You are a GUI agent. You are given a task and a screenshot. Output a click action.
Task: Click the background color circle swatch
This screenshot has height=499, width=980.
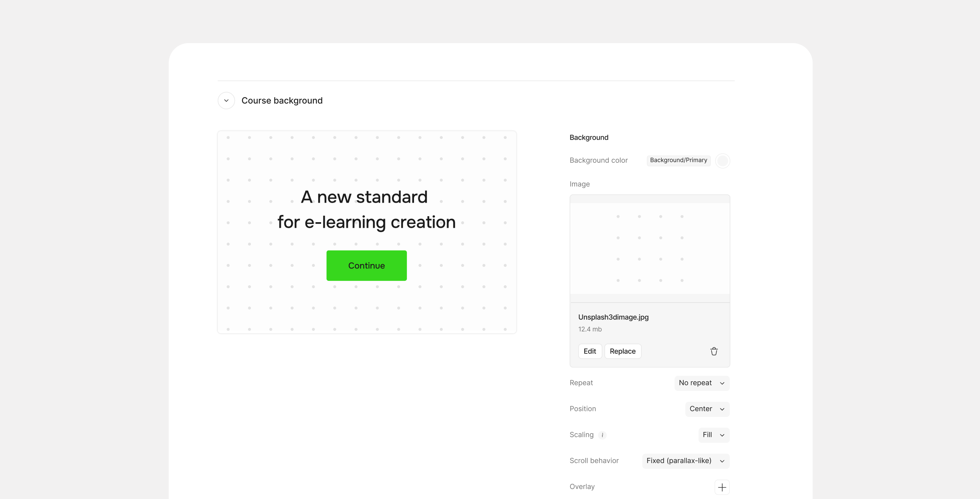click(x=722, y=161)
